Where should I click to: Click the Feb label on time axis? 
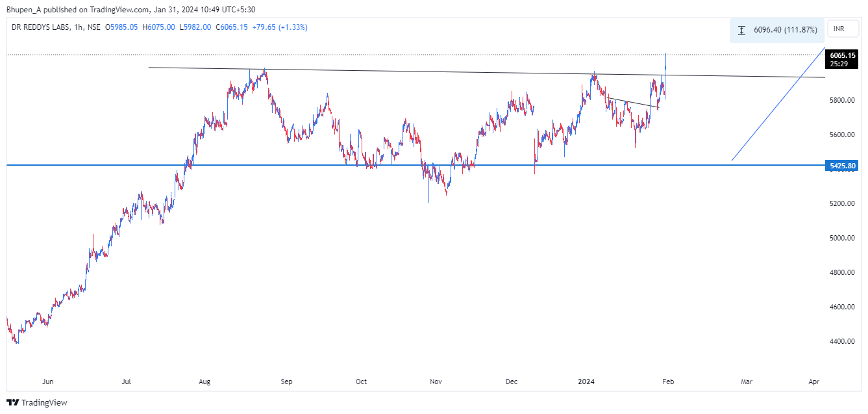[x=669, y=382]
